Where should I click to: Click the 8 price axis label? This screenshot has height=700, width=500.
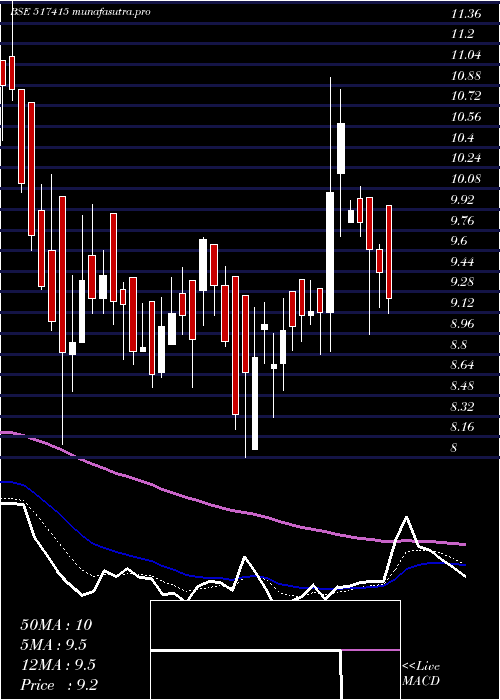(x=454, y=448)
